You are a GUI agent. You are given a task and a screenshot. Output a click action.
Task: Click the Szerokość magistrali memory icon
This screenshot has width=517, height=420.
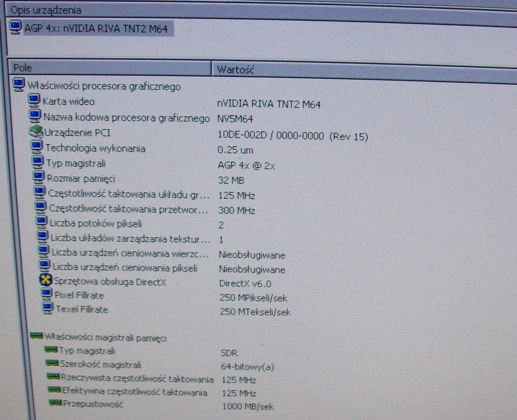pos(52,363)
